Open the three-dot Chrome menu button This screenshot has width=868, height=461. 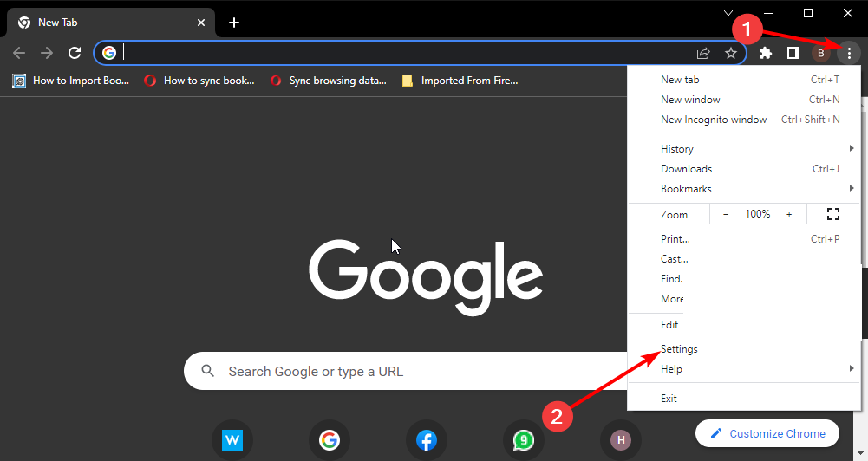[x=849, y=53]
